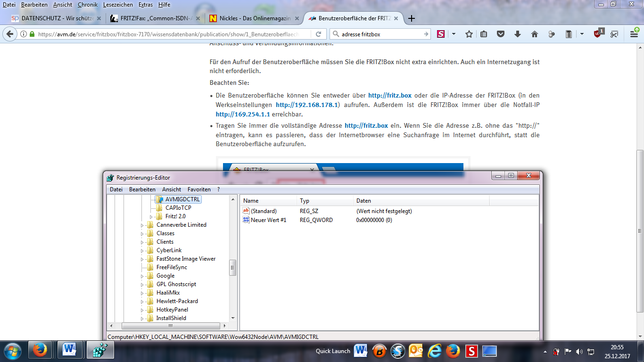The width and height of the screenshot is (644, 362).
Task: Open the Firefox downloads arrow icon
Action: [518, 34]
